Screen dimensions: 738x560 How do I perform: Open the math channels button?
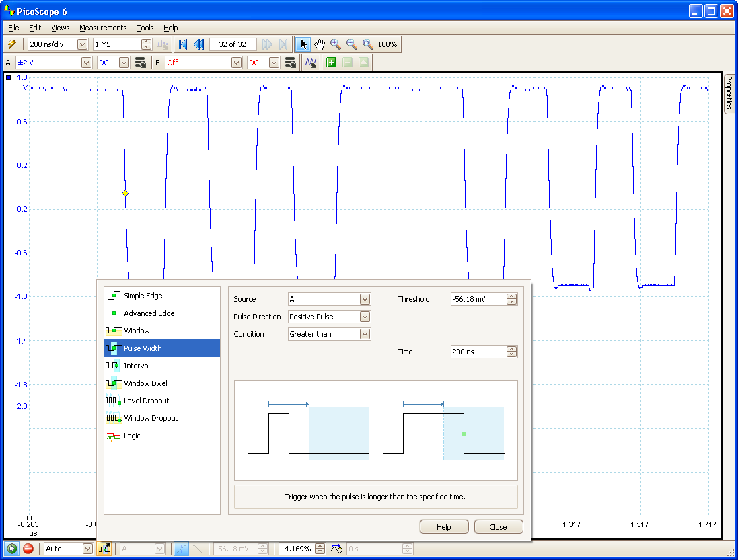311,63
